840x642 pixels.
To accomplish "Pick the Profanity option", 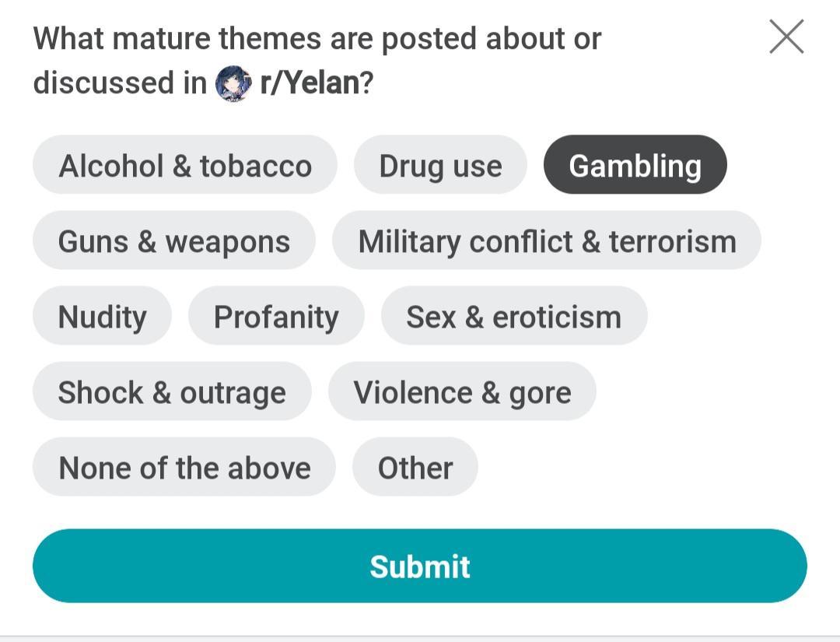I will pyautogui.click(x=276, y=317).
